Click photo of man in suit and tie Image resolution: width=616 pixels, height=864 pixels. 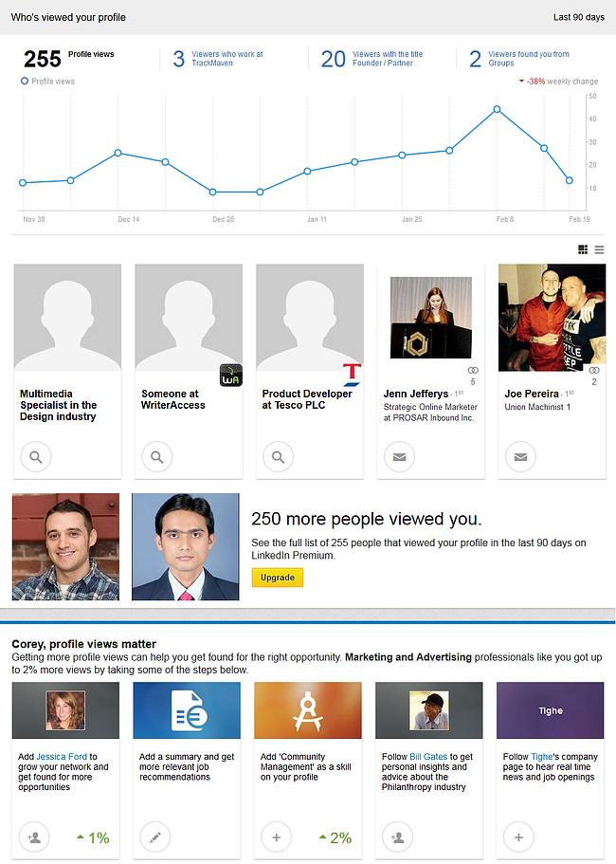[x=186, y=546]
